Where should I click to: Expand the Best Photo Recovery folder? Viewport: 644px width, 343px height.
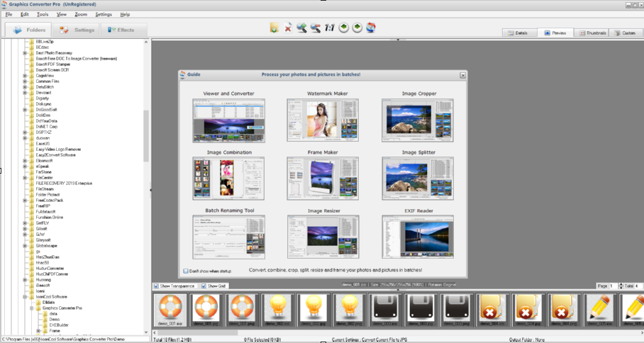[x=25, y=53]
